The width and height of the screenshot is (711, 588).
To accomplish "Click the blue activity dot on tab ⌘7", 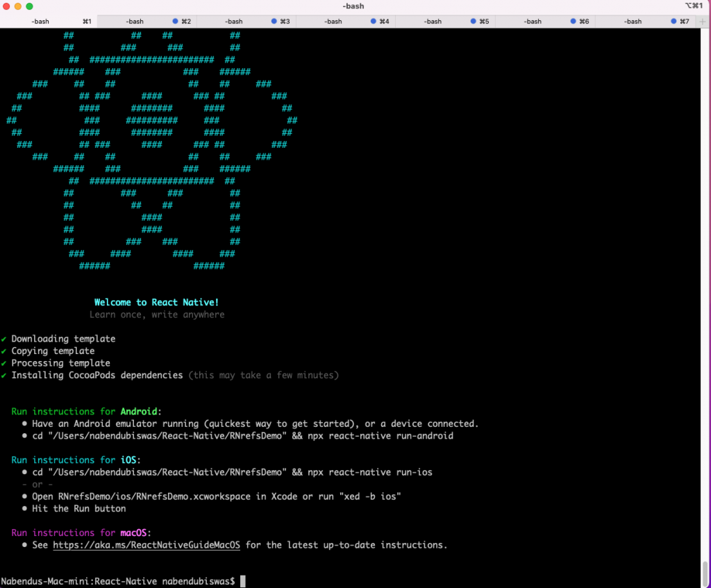I will pyautogui.click(x=674, y=22).
